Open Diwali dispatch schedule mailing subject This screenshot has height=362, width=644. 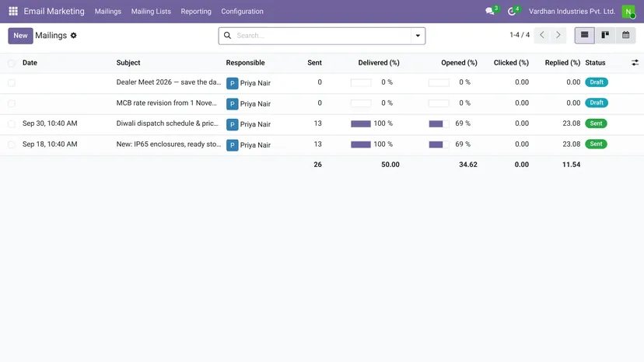167,124
